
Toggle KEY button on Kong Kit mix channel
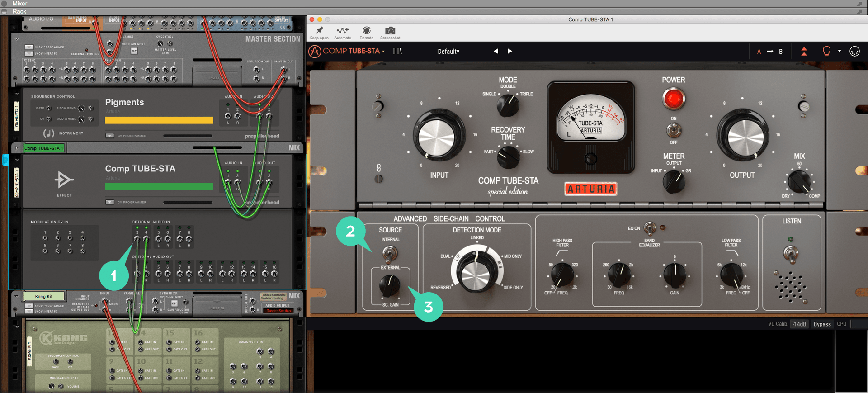point(174,303)
